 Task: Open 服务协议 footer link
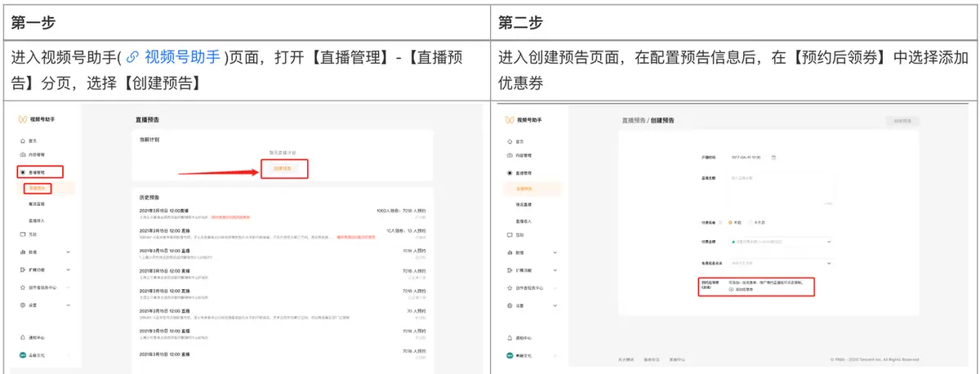pyautogui.click(x=653, y=358)
